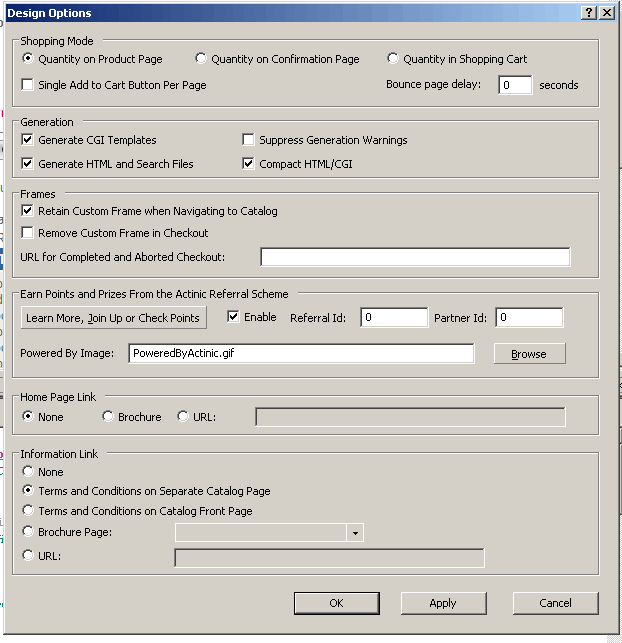This screenshot has width=622, height=643.
Task: Uncheck Compact HTML/CGI option
Action: point(249,163)
